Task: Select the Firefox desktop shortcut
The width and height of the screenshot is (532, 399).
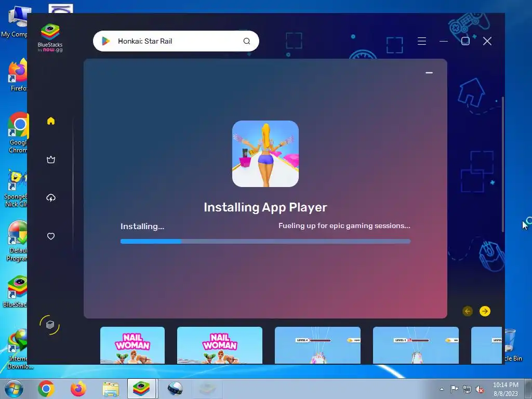Action: 17,75
